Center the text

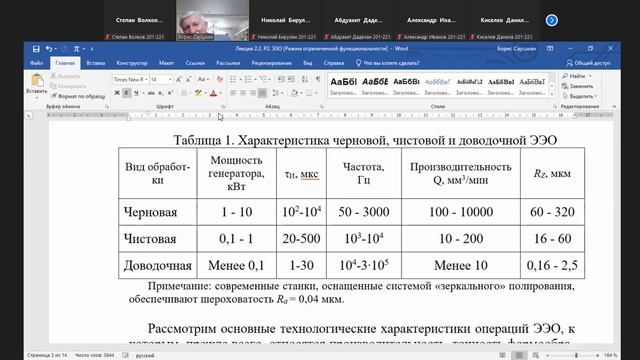(x=243, y=93)
